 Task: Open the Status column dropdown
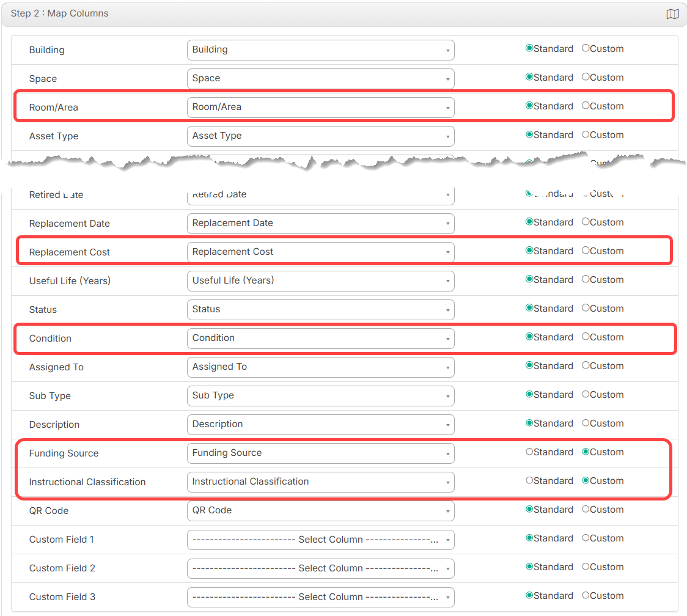coord(320,310)
